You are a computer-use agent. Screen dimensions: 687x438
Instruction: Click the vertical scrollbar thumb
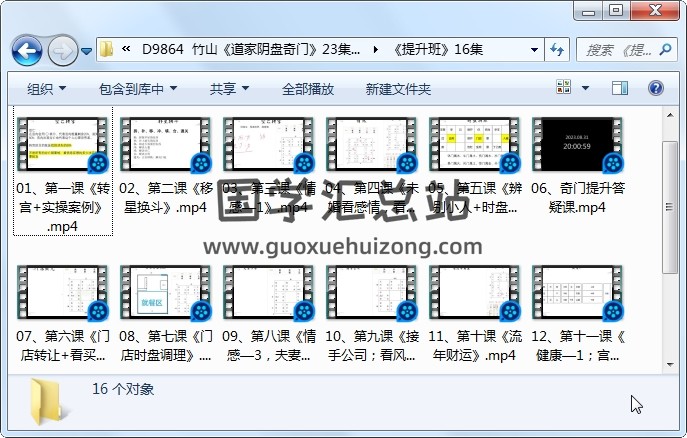tap(670, 207)
